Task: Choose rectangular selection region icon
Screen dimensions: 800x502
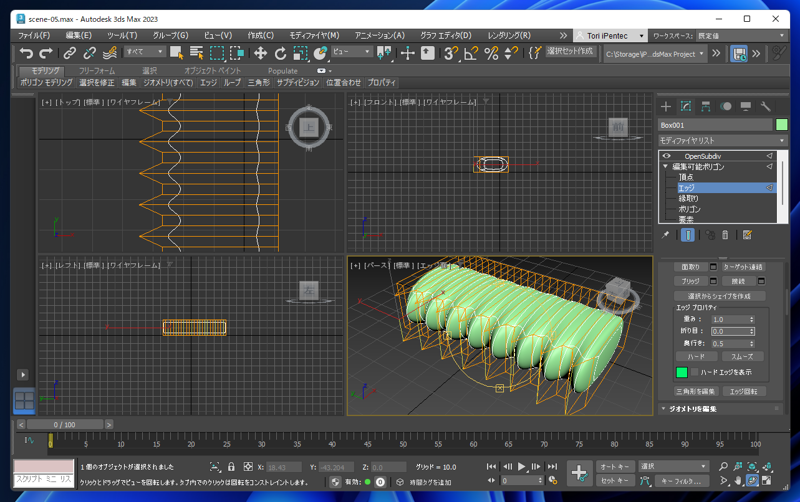Action: (x=217, y=53)
